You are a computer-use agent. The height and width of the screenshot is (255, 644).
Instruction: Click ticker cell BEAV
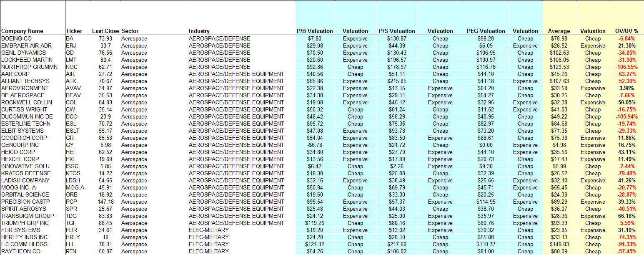[74, 95]
